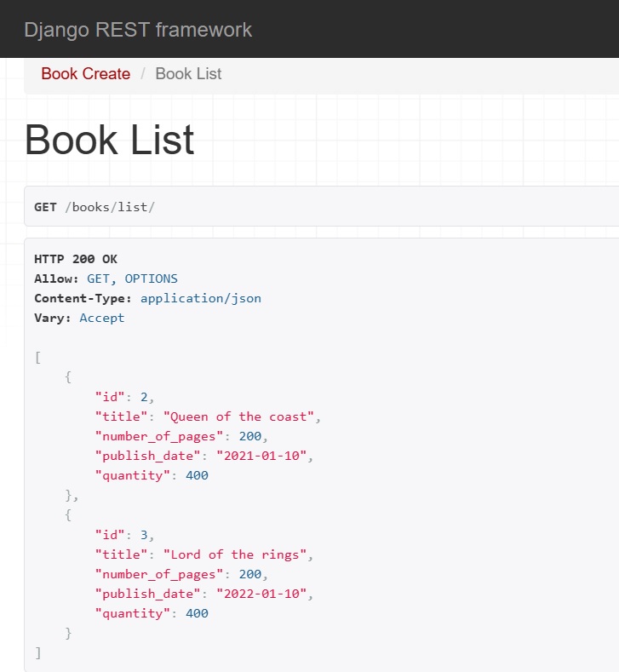Image resolution: width=619 pixels, height=672 pixels.
Task: Open the Django REST framework brand link
Action: point(138,30)
